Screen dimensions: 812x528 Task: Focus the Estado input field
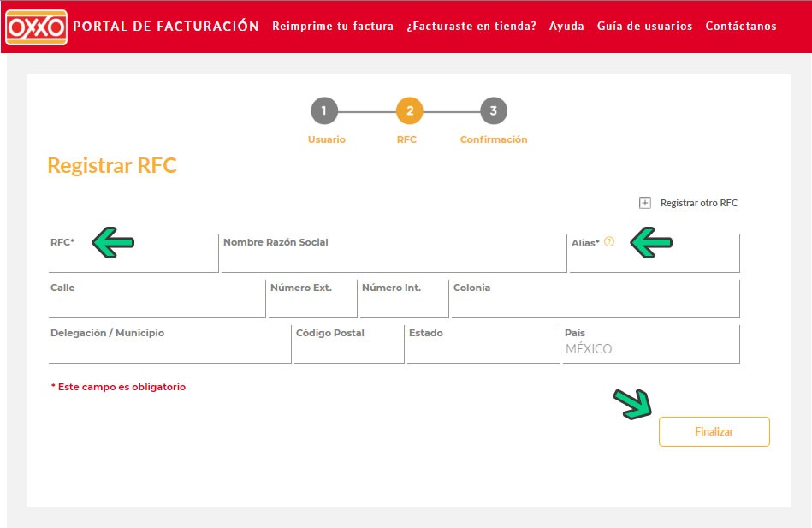[x=483, y=344]
